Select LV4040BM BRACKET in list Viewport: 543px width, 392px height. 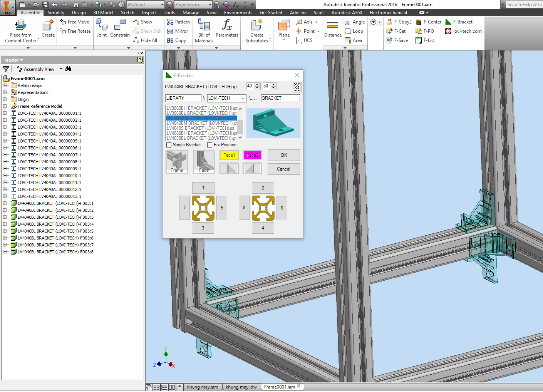(x=202, y=123)
